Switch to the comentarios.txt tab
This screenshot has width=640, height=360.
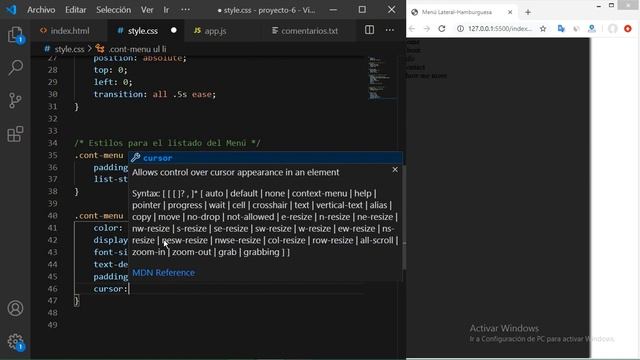(x=309, y=31)
